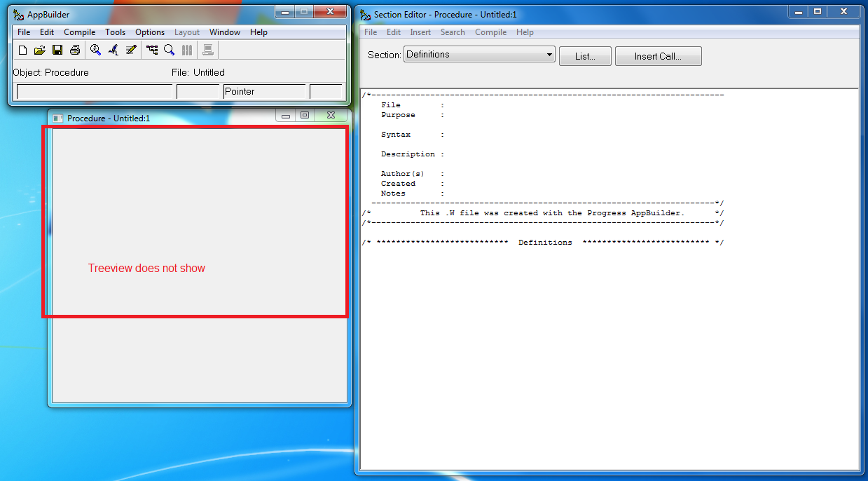The height and width of the screenshot is (481, 868).
Task: Open the Insert menu in Section Editor
Action: pos(420,32)
